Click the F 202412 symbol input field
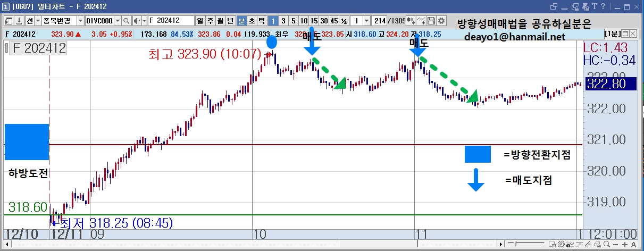The image size is (644, 251). [x=171, y=21]
